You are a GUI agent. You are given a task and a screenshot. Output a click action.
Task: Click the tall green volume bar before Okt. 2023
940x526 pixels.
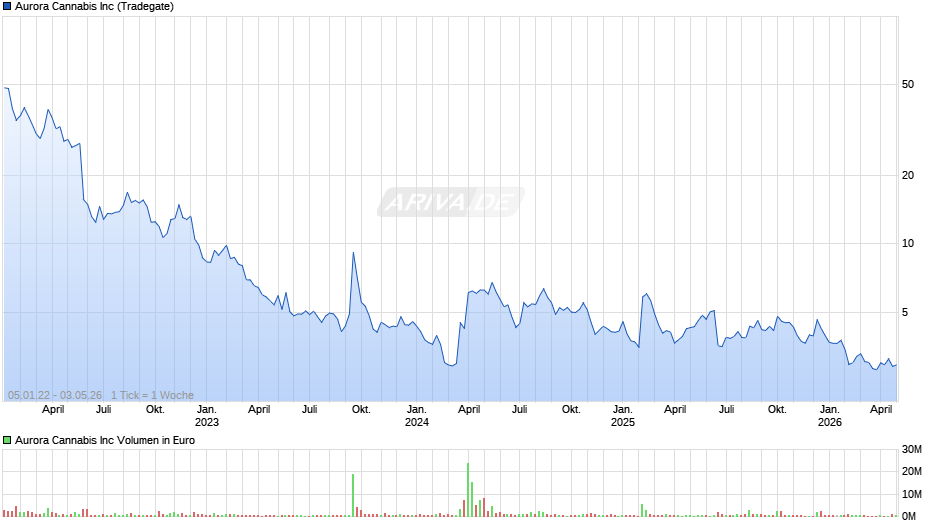point(353,495)
